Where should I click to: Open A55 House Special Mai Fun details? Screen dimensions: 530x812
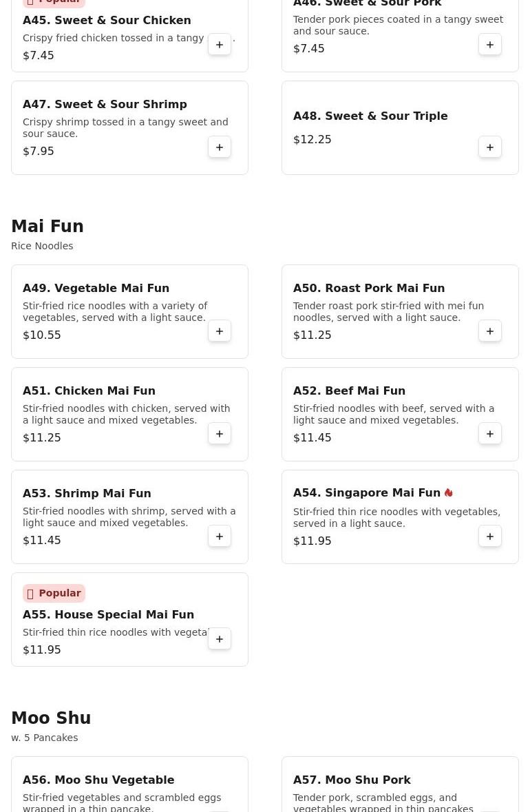pos(108,614)
